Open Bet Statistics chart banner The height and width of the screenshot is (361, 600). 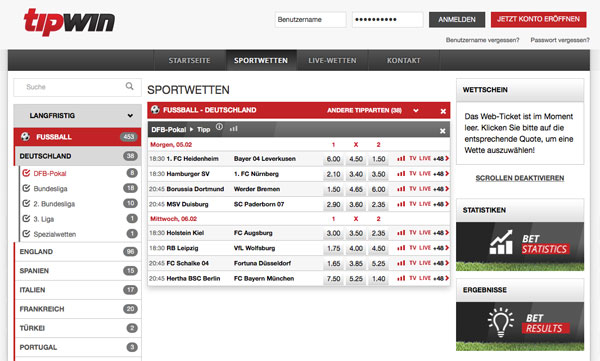click(x=520, y=246)
